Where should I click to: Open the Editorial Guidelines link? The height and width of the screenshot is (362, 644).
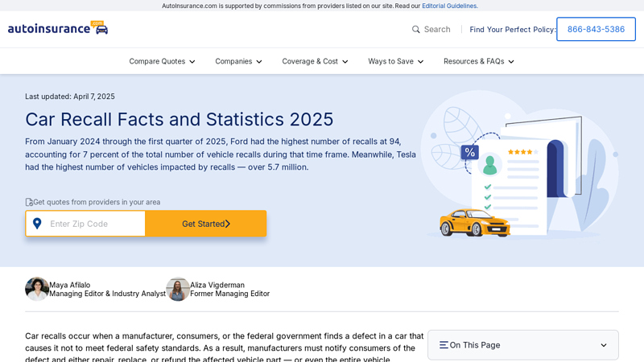[450, 6]
